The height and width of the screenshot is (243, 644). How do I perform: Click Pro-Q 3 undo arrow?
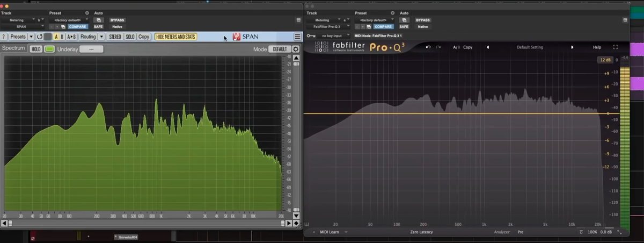tap(428, 47)
